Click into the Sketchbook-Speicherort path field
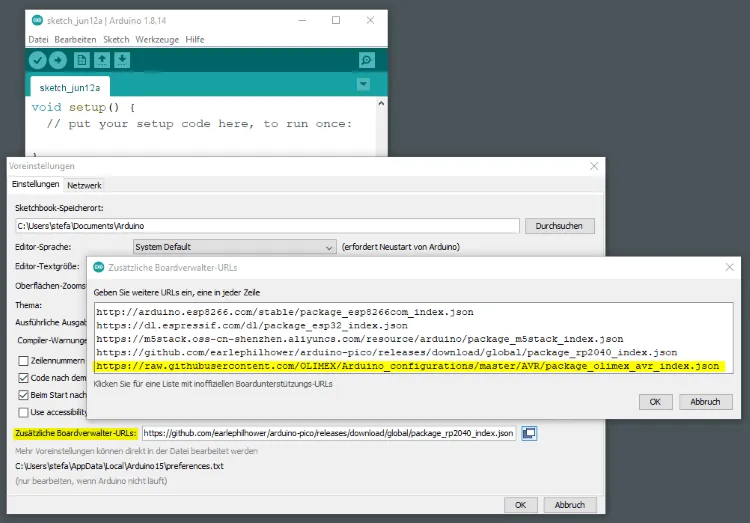Screen dimensions: 750x523 tap(267, 226)
